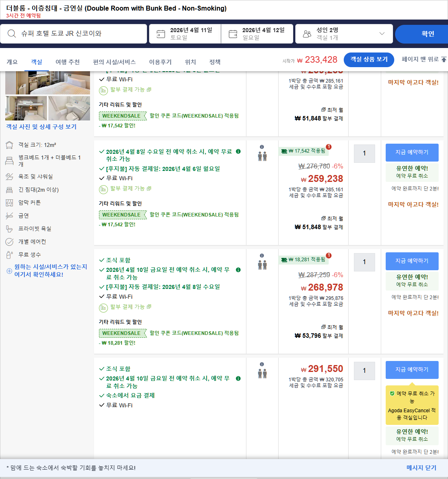The image size is (448, 479).
Task: Open the 위치 tab
Action: (x=190, y=62)
